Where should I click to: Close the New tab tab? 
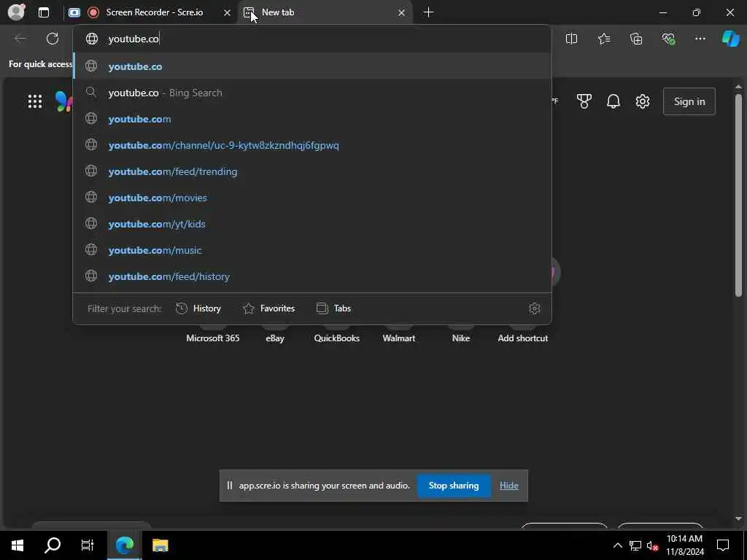coord(402,12)
